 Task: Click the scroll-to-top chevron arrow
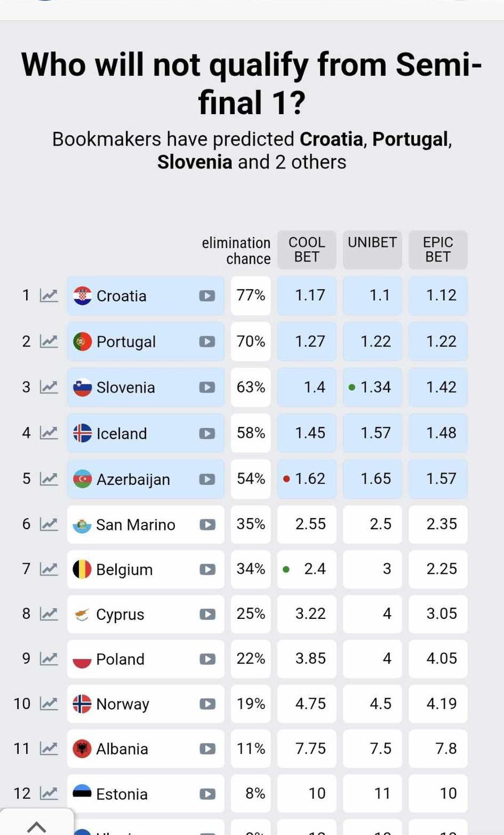(36, 826)
